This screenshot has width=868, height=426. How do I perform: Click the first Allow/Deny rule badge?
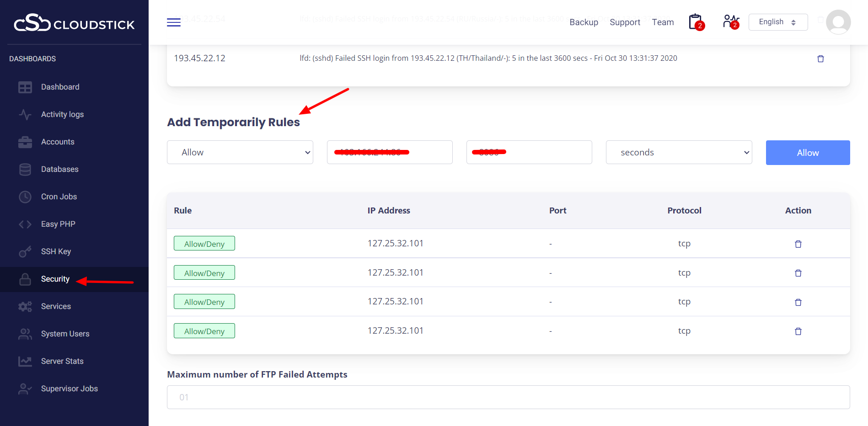tap(204, 244)
